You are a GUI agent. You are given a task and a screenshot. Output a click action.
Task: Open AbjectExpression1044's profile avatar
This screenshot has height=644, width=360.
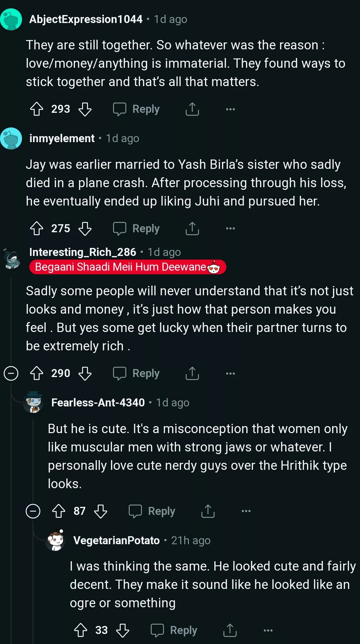[x=11, y=19]
